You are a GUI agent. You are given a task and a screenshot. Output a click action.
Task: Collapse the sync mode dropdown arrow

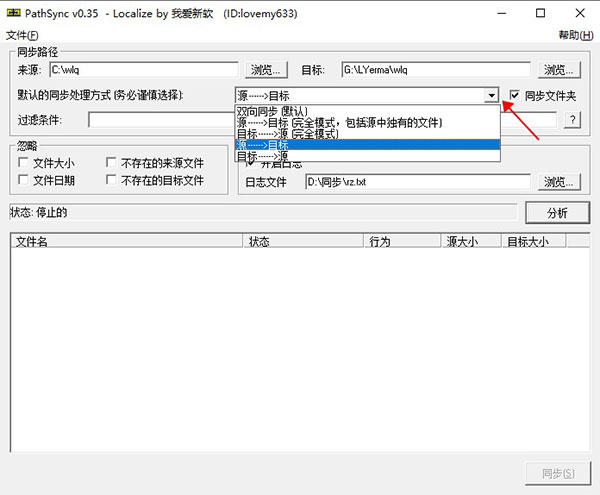coord(491,95)
